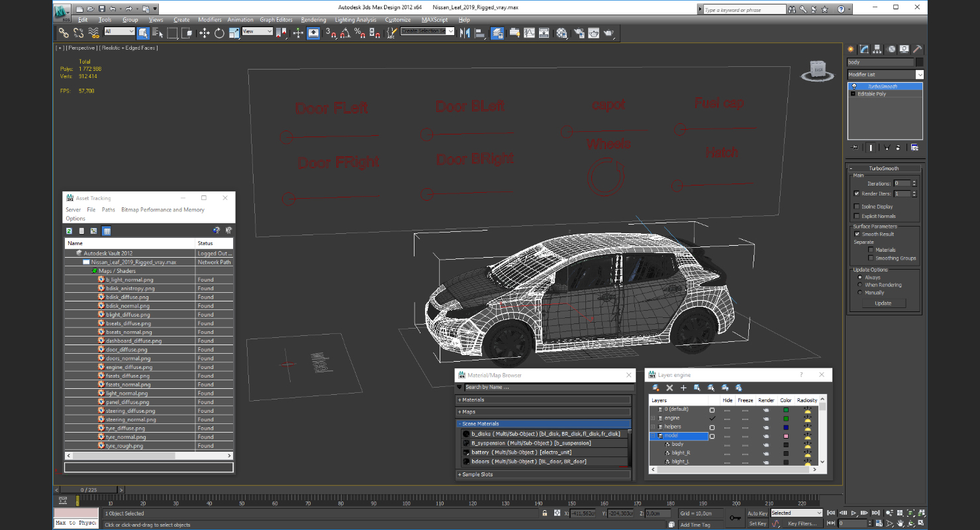Open the key mode Selected dropdown

(x=796, y=513)
